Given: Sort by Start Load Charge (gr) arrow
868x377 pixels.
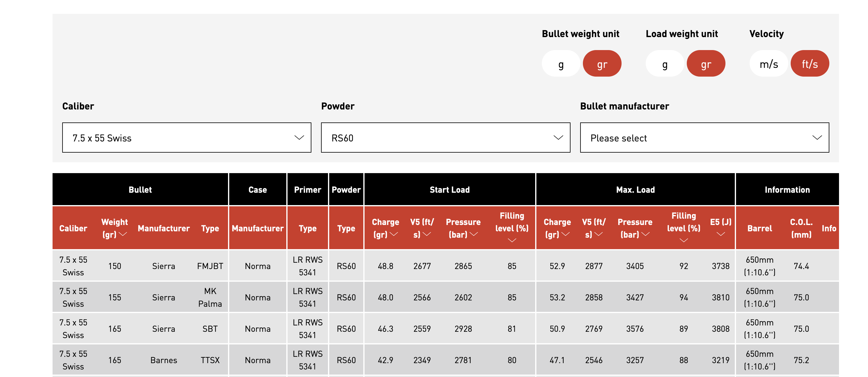Looking at the screenshot, I should coord(394,234).
